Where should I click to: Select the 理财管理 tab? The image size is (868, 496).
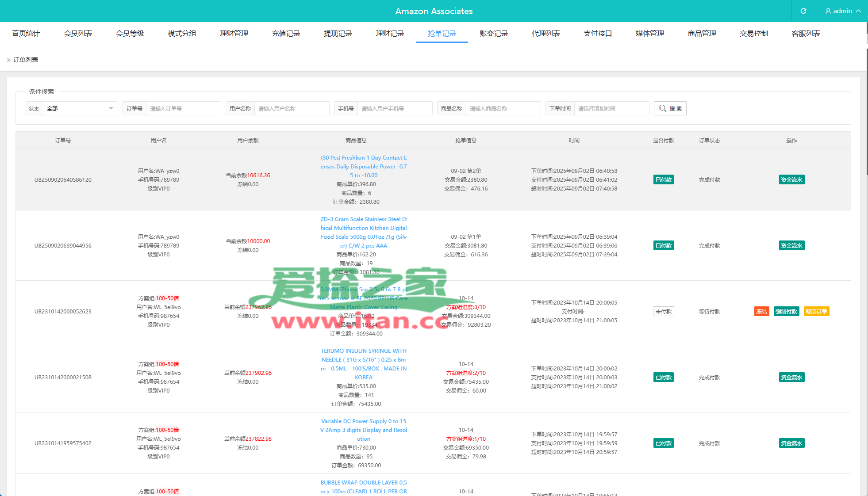point(234,34)
